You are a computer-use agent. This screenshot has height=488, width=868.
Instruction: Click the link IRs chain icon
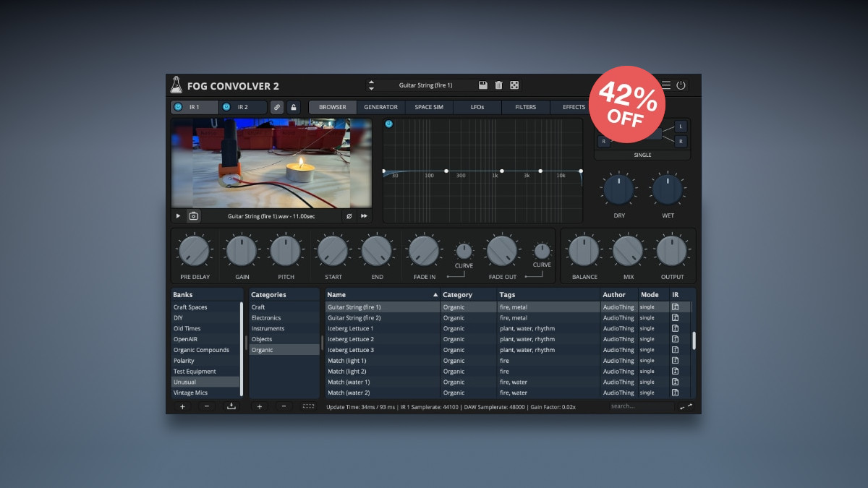pyautogui.click(x=277, y=107)
